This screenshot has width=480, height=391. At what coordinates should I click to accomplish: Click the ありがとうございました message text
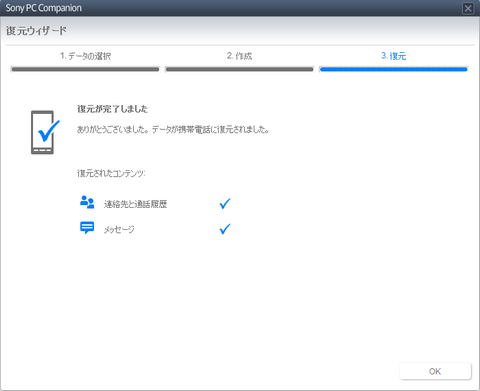click(x=173, y=129)
